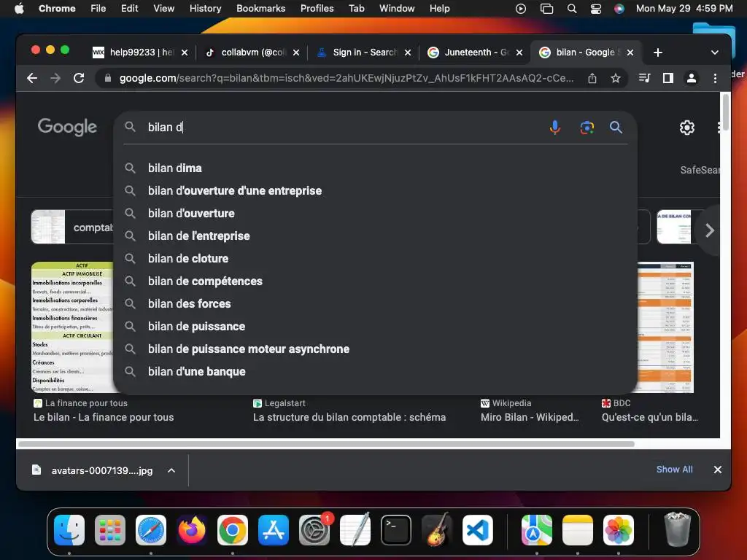Open the Profiles menu in menu bar

point(317,8)
